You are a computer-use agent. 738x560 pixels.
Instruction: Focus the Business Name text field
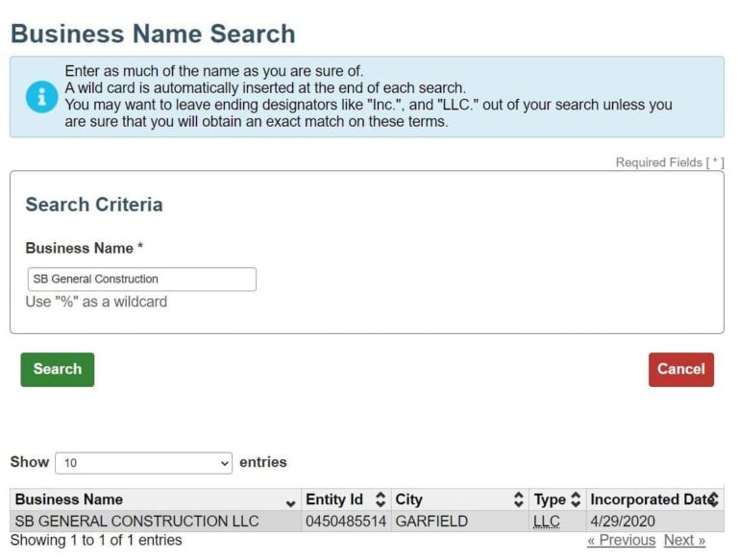coord(142,280)
